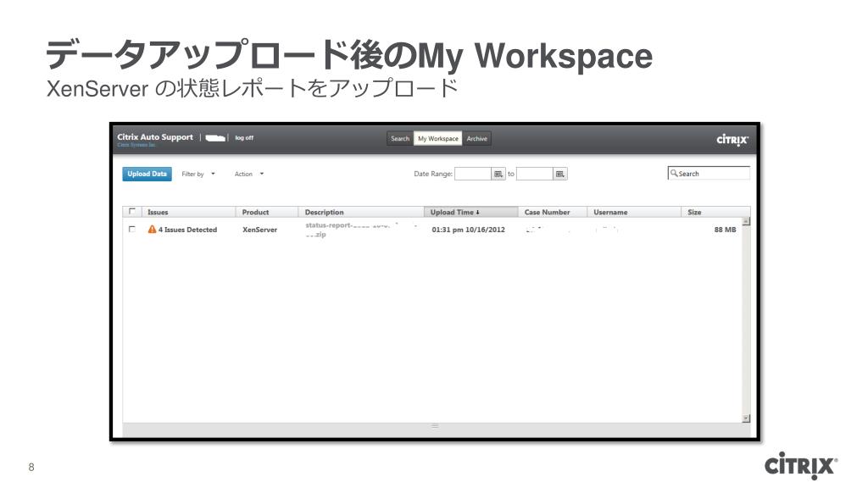Click the orange warning issues icon
The height and width of the screenshot is (488, 868).
pyautogui.click(x=152, y=229)
